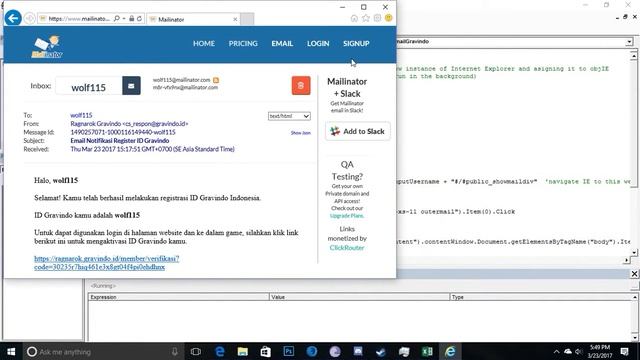The width and height of the screenshot is (640, 360).
Task: Click the Expression column header in Watches
Action: [x=178, y=297]
